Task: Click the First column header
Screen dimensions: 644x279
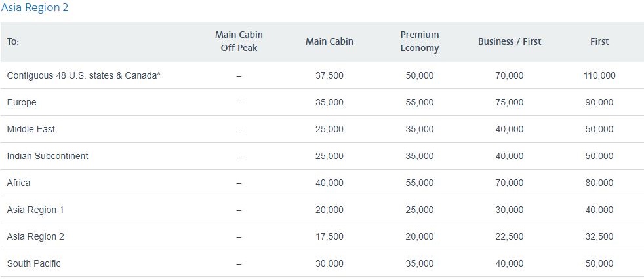Action: click(x=599, y=41)
